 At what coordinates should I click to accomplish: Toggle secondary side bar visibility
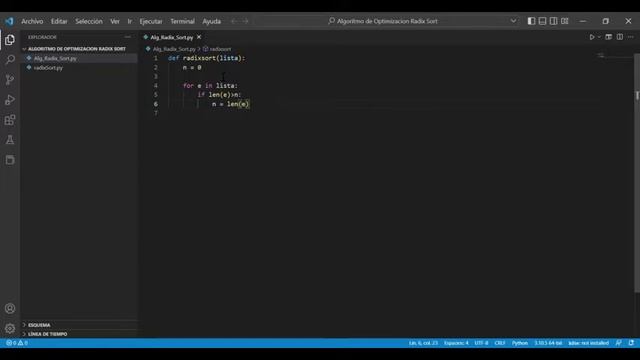pos(553,21)
